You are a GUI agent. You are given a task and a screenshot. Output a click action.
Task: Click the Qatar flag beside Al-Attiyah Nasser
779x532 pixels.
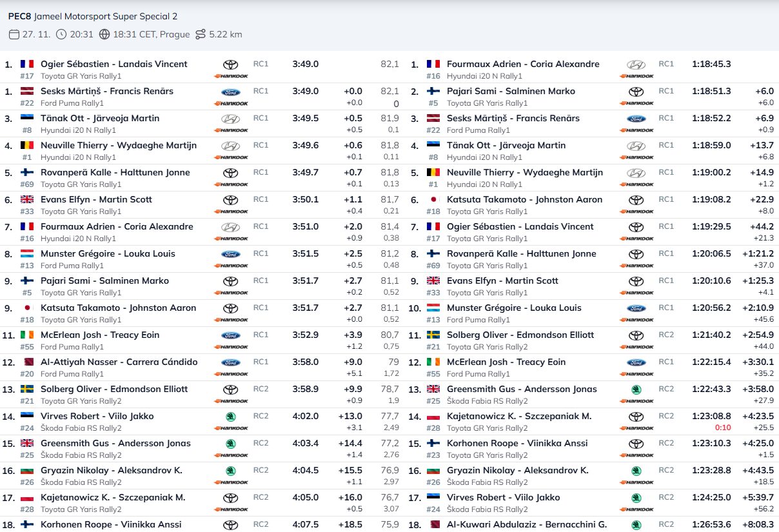tap(27, 362)
